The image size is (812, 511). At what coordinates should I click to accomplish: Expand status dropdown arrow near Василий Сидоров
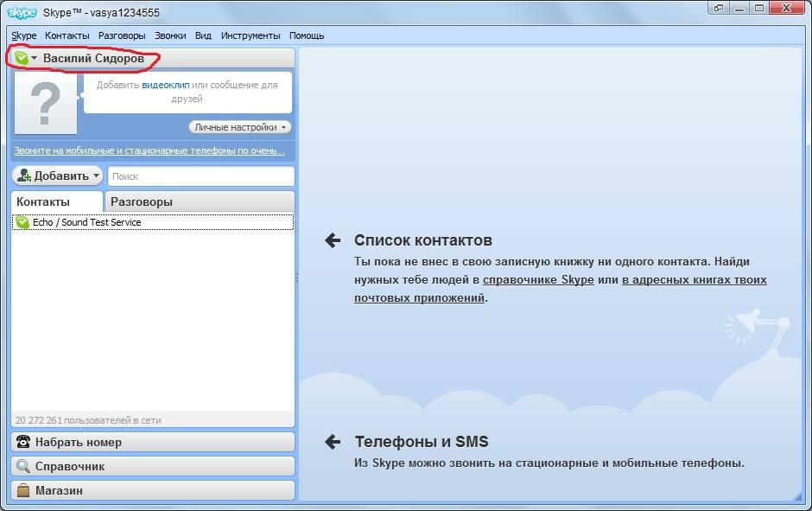pos(35,58)
